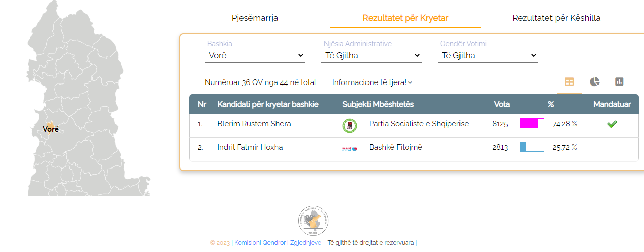Open Komisioni Qendror i Zgjedhjeve link
This screenshot has height=252, width=644.
pyautogui.click(x=278, y=243)
